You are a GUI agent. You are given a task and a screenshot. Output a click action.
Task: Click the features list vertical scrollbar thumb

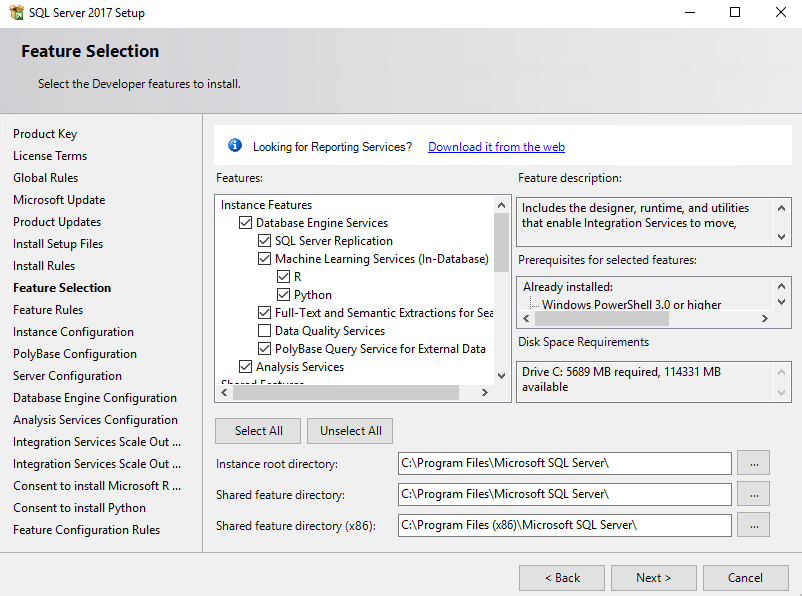coord(501,242)
